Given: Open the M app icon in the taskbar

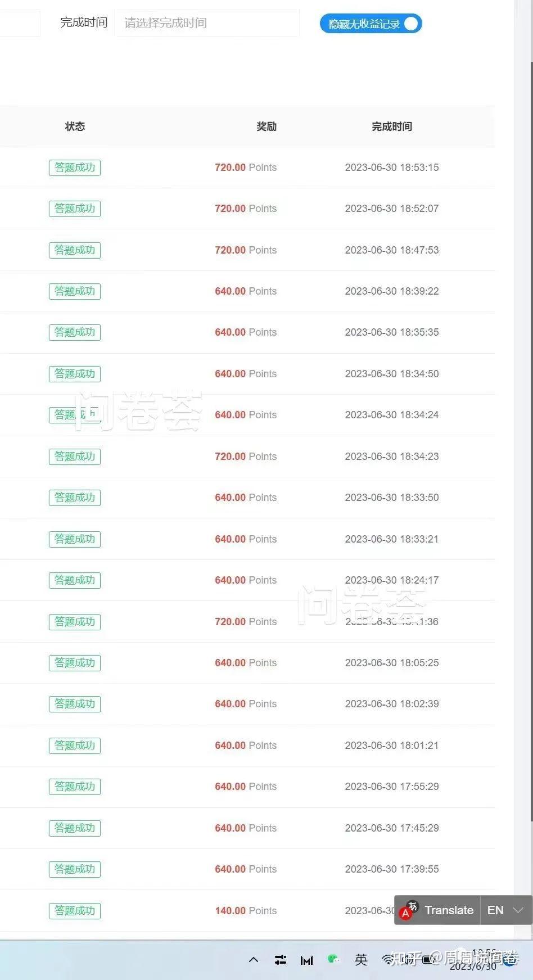Looking at the screenshot, I should coord(305,960).
